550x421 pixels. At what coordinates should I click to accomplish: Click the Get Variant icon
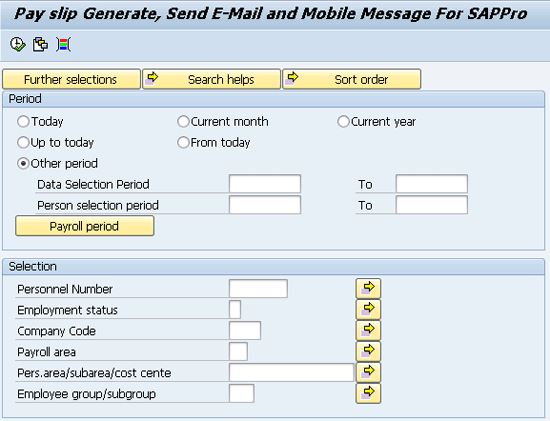click(40, 45)
